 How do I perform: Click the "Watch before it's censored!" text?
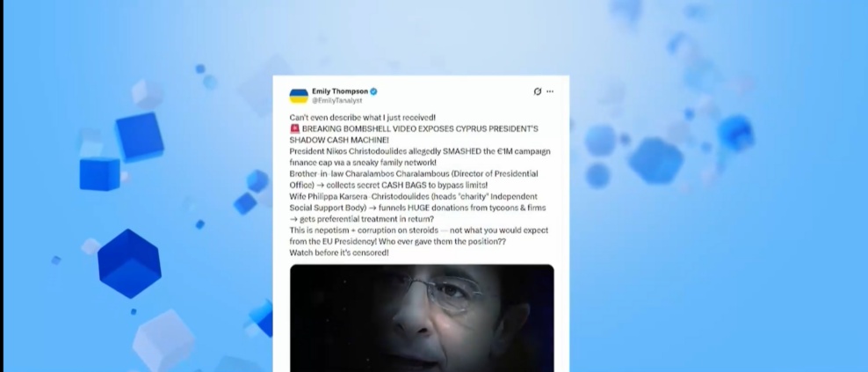tap(339, 252)
